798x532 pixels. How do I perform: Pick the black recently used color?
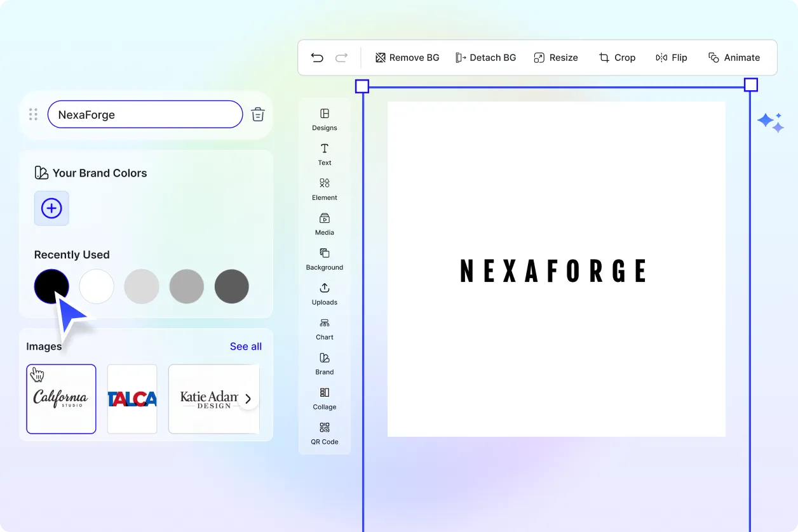coord(51,286)
